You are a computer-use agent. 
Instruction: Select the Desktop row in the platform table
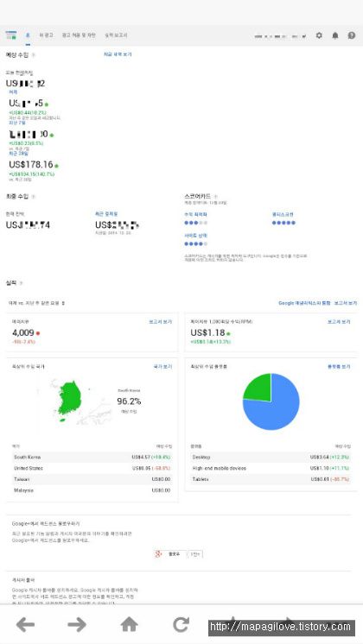(x=271, y=458)
